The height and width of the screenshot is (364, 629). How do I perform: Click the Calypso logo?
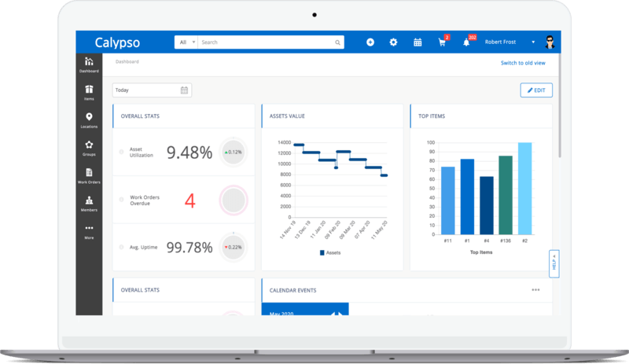(117, 42)
